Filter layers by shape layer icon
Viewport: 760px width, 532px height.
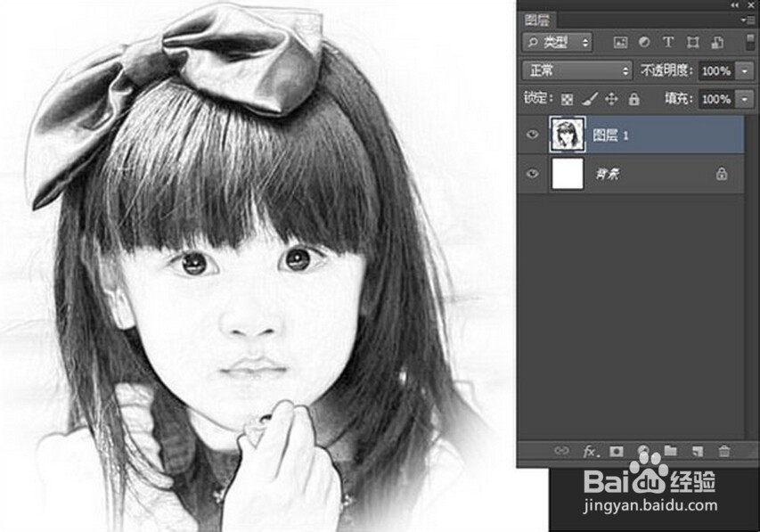pyautogui.click(x=692, y=42)
